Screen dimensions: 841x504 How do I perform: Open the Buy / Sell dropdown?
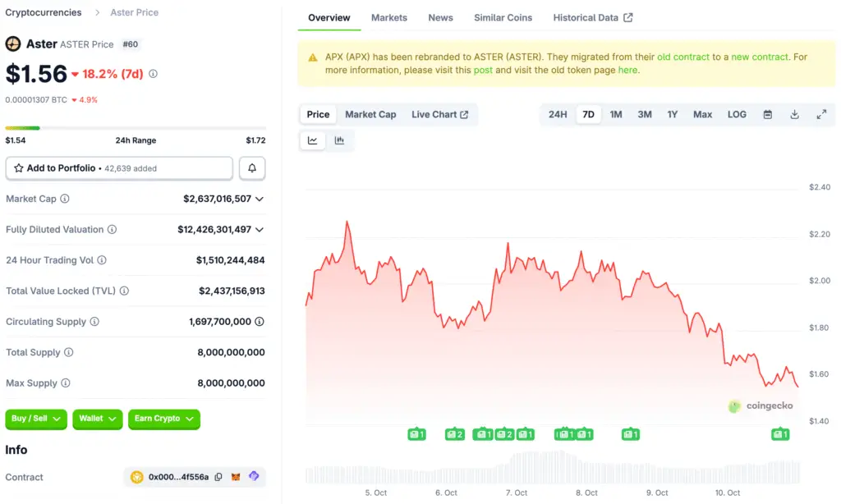point(36,419)
